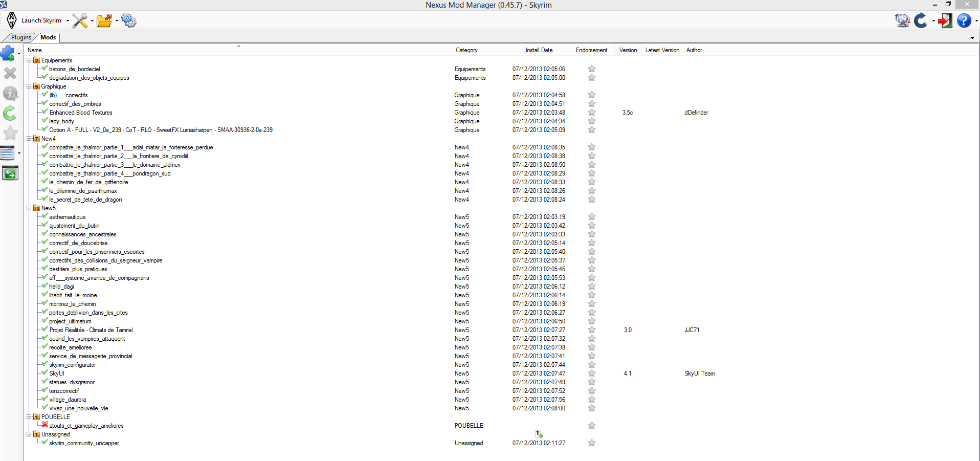
Task: Switch to the Plugins tab
Action: (x=21, y=37)
